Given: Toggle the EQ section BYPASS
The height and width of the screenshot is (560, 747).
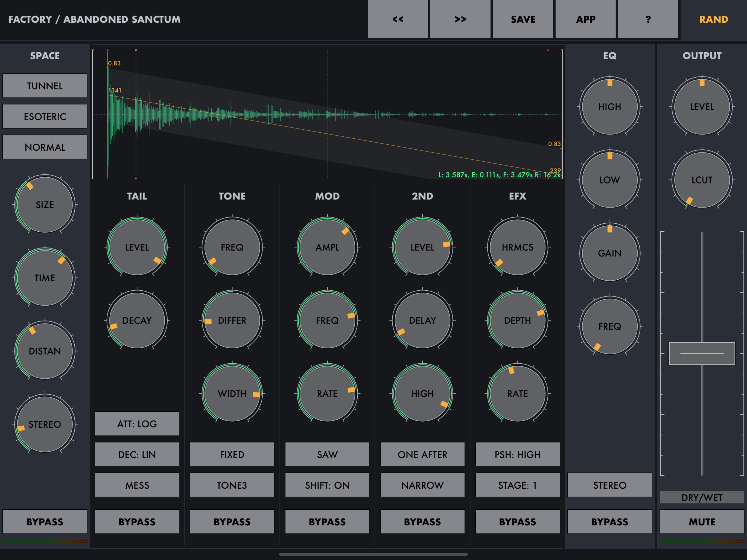Looking at the screenshot, I should 609,521.
